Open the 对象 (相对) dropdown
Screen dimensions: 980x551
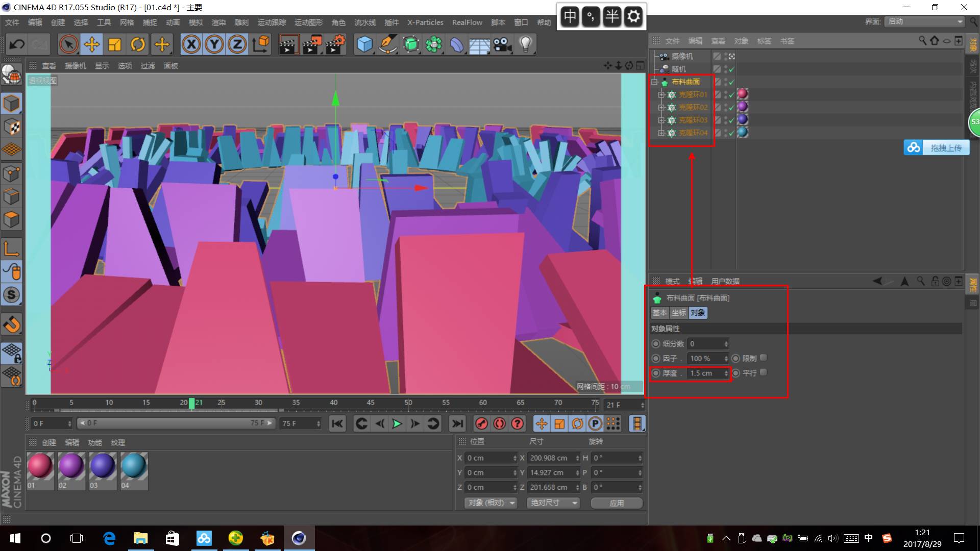[x=491, y=503]
